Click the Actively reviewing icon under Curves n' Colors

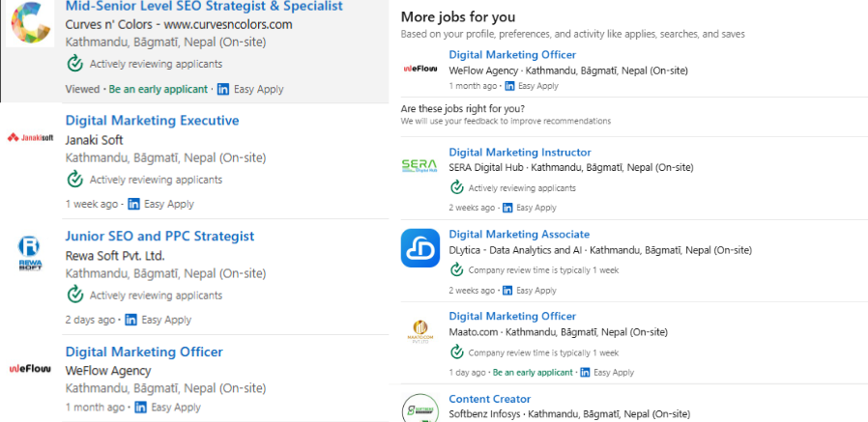(74, 64)
